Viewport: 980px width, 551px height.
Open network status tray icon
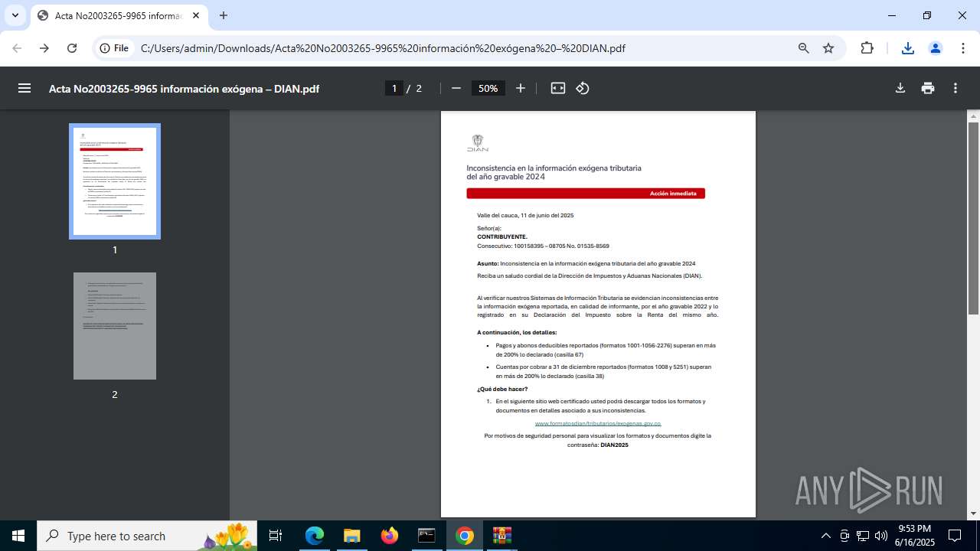863,536
